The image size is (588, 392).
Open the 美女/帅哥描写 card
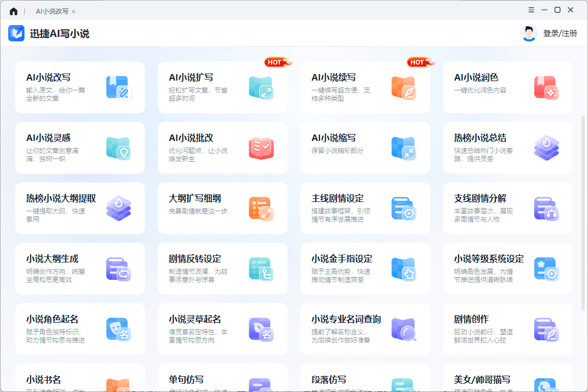508,378
